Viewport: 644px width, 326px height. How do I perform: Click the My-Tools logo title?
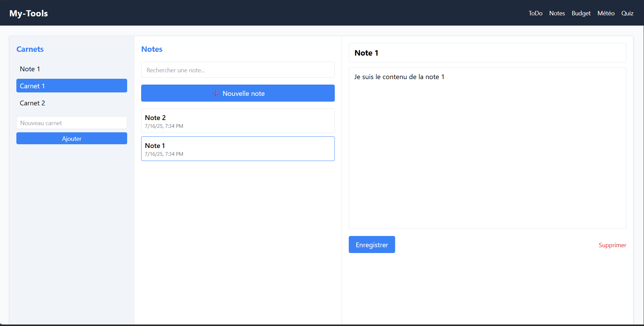29,13
